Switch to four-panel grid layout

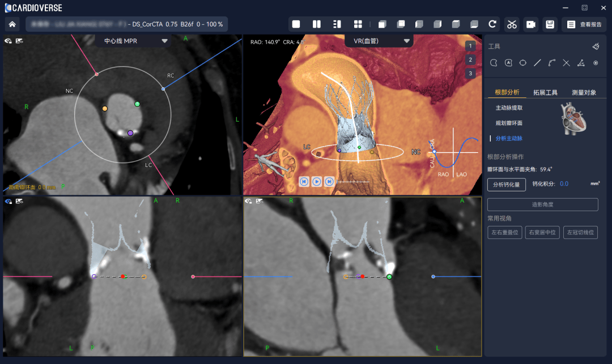(x=358, y=24)
